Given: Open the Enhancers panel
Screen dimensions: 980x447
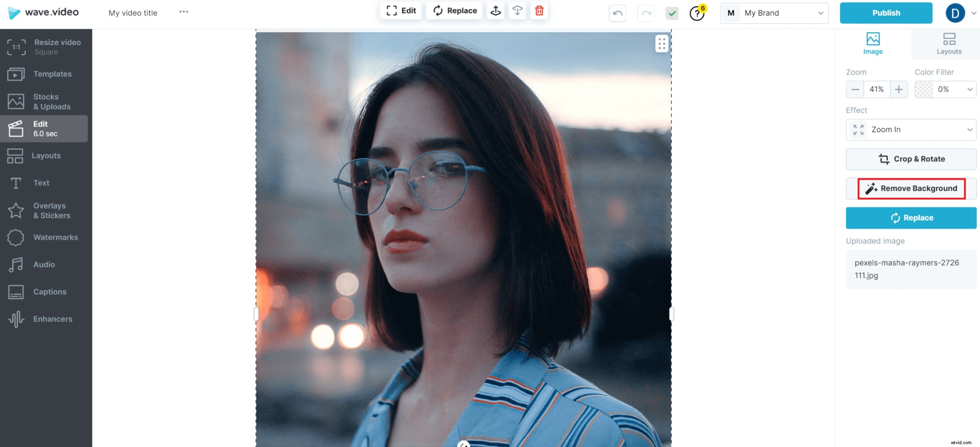Looking at the screenshot, I should tap(53, 319).
